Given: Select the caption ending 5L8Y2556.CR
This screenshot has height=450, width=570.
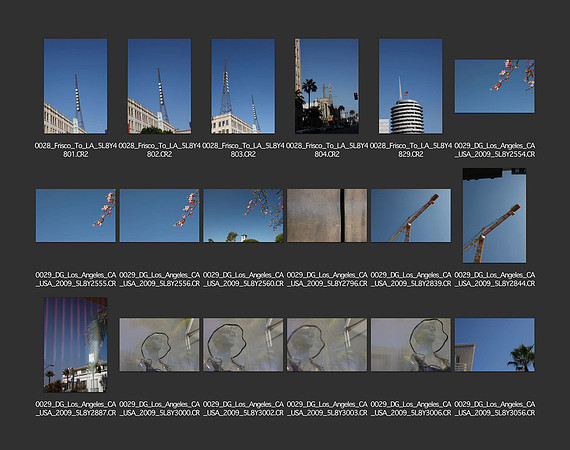Looking at the screenshot, I should tap(159, 279).
